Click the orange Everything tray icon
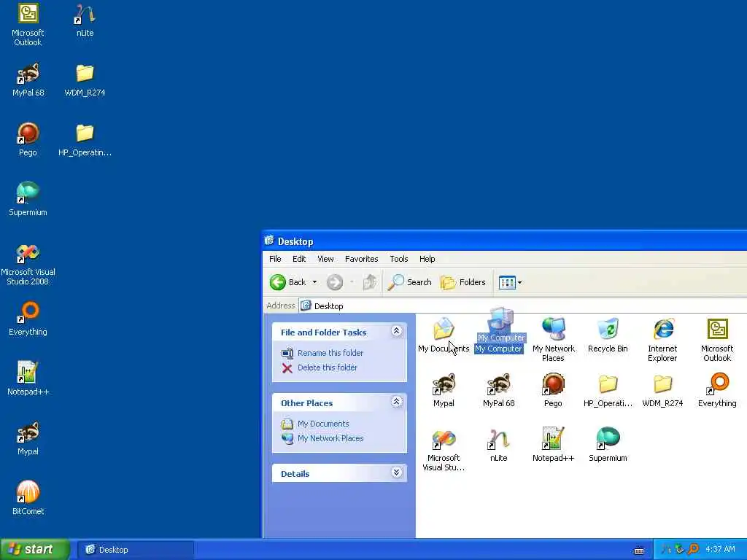Image resolution: width=747 pixels, height=560 pixels. coord(693,550)
